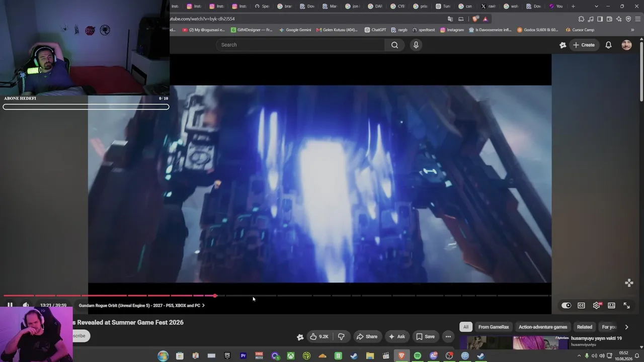Open the Windows Start menu

pos(163,356)
